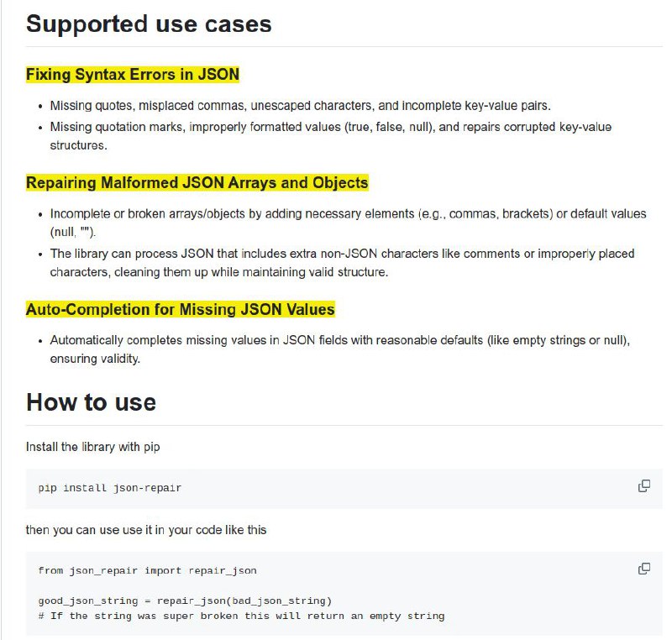Click the 'then you can use it' paragraph
The height and width of the screenshot is (640, 672).
pos(146,530)
